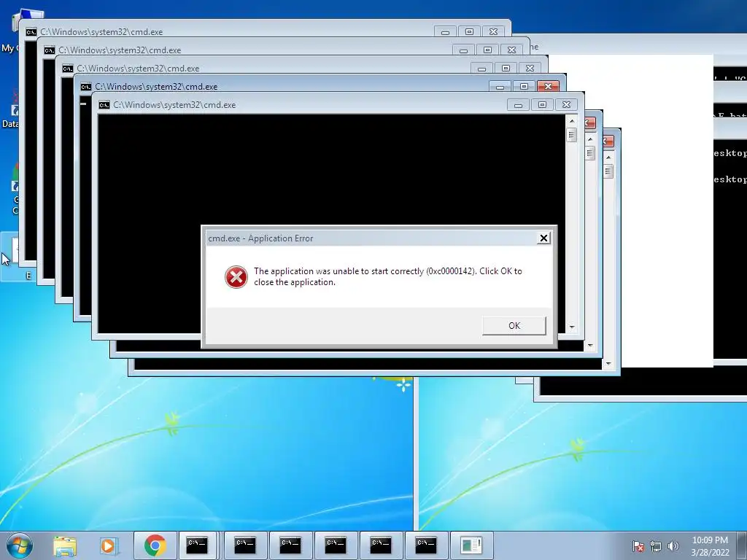Open the system menu icon of the frontmost cmd window

click(104, 105)
